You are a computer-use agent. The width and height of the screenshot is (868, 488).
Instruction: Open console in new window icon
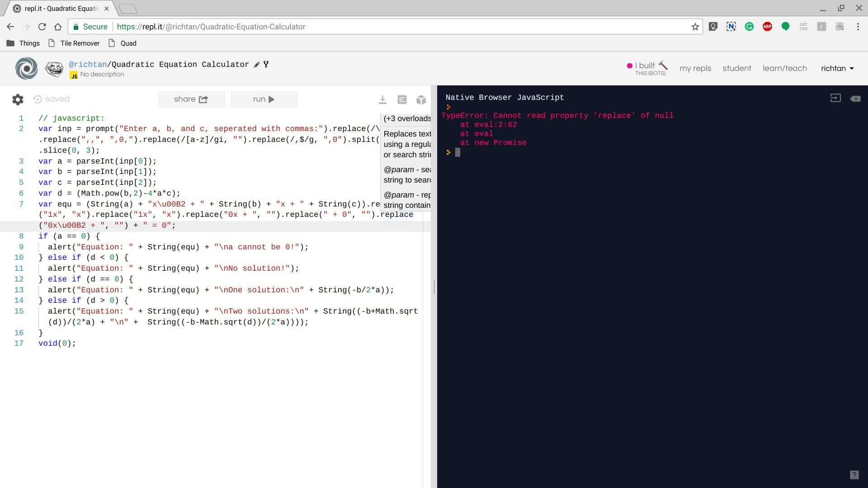coord(835,98)
